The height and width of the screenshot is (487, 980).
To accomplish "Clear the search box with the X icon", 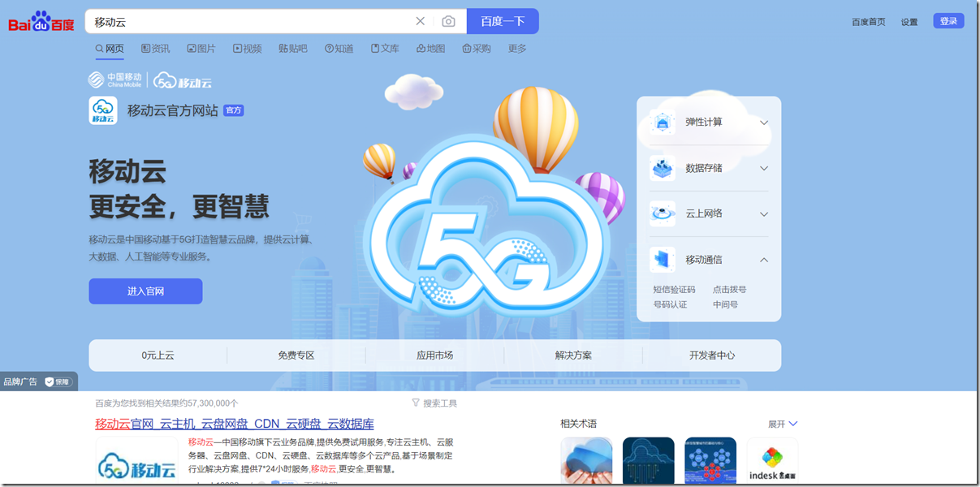I will click(x=420, y=21).
